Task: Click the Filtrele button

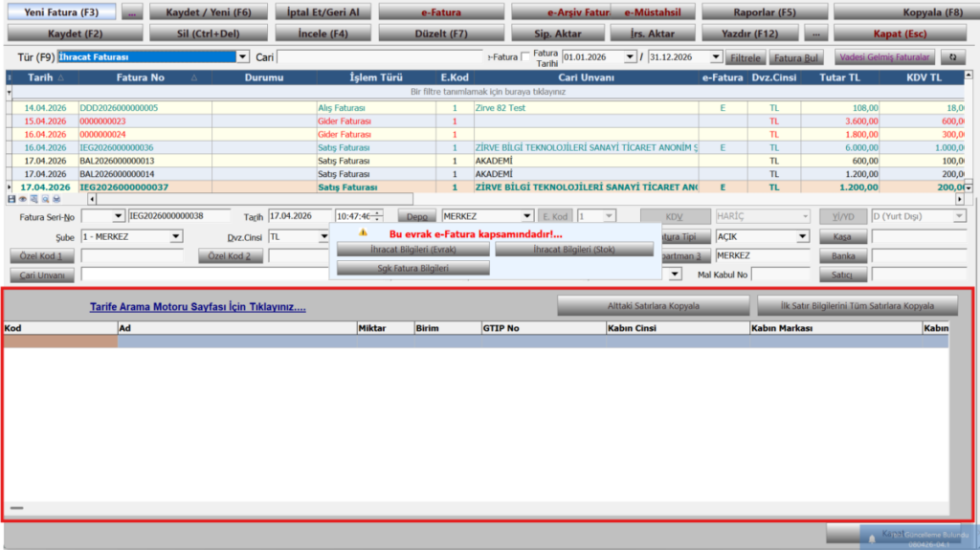Action: tap(745, 57)
